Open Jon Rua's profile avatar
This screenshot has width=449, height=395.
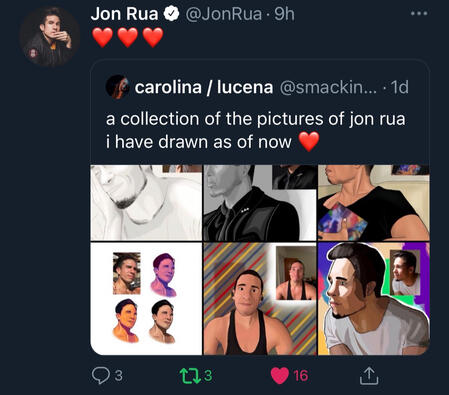(50, 36)
